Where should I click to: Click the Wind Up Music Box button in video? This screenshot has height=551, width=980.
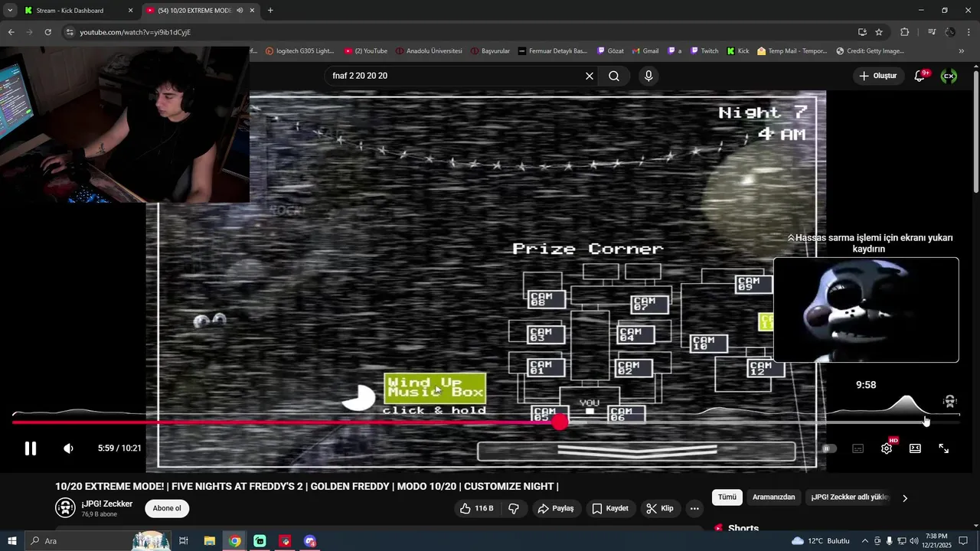[435, 388]
